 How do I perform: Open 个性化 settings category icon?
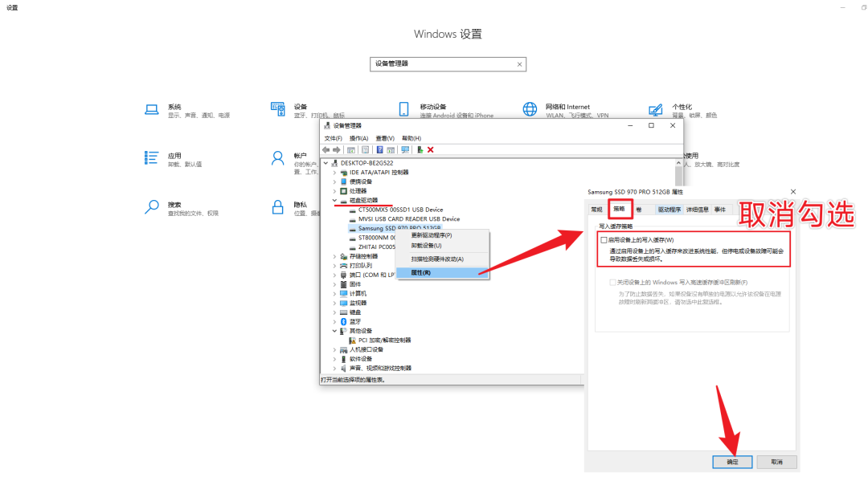click(656, 109)
